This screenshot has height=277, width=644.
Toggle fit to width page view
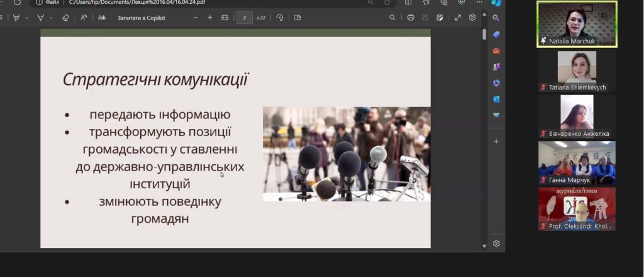click(x=225, y=18)
